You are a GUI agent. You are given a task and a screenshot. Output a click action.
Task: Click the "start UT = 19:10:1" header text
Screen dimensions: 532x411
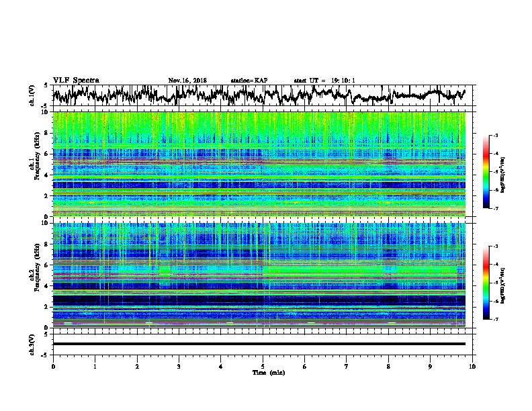(x=324, y=81)
